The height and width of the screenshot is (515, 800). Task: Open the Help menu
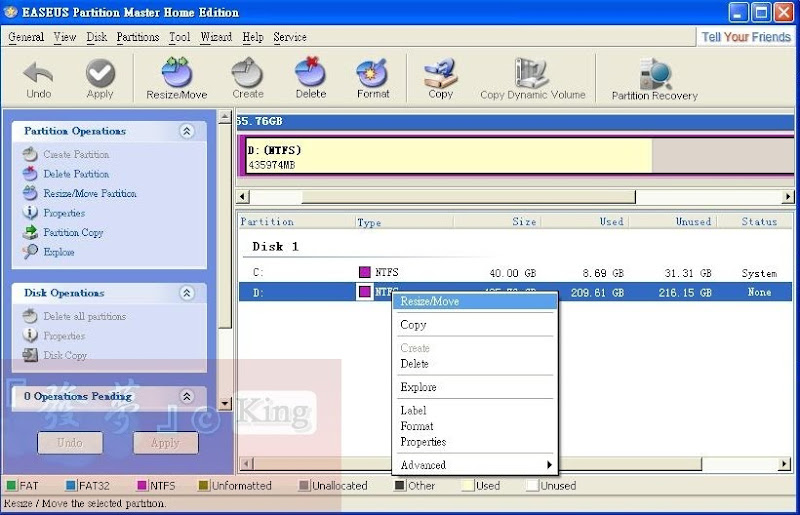pyautogui.click(x=253, y=37)
